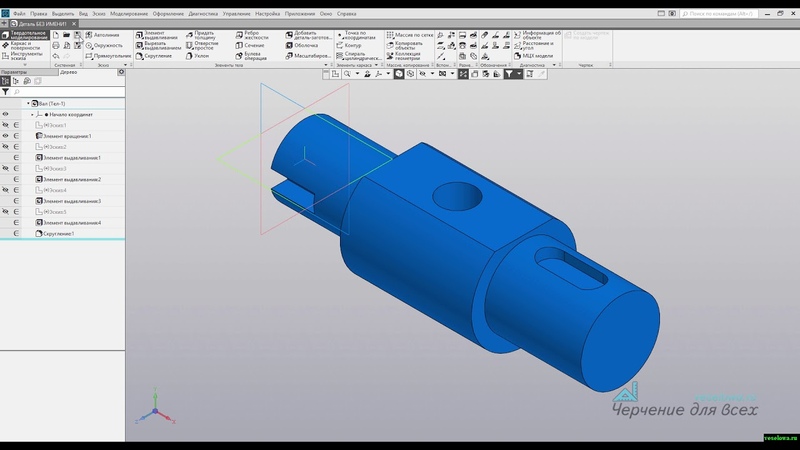Show hidden Эскиз:3 via eye icon
The width and height of the screenshot is (800, 450).
(x=5, y=168)
